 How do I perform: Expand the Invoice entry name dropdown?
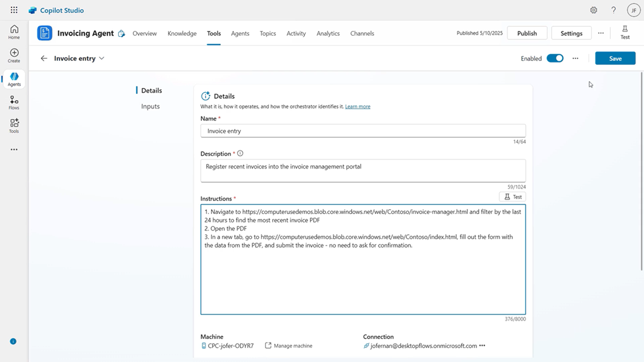tap(101, 58)
